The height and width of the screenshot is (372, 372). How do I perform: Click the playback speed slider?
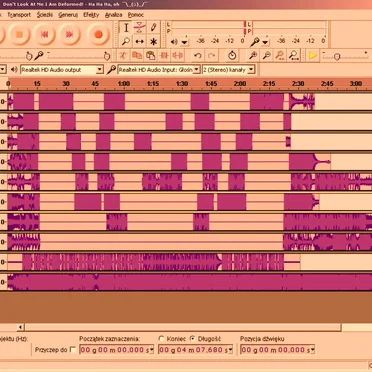345,56
